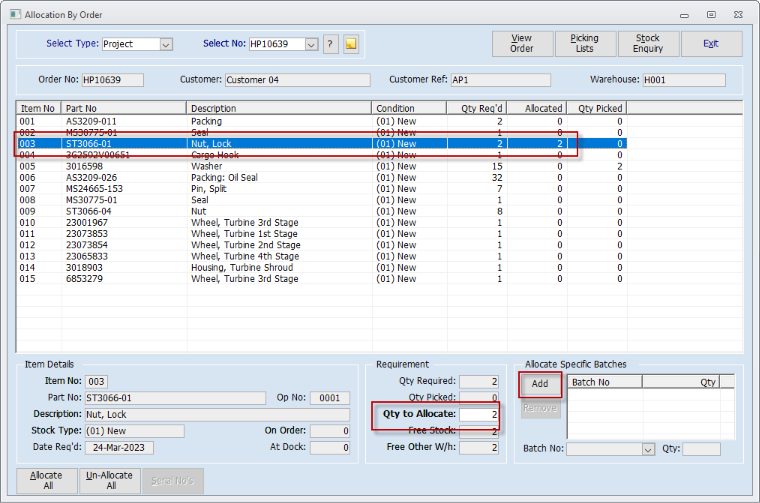Image resolution: width=760 pixels, height=503 pixels.
Task: Click the Exit button
Action: 711,44
